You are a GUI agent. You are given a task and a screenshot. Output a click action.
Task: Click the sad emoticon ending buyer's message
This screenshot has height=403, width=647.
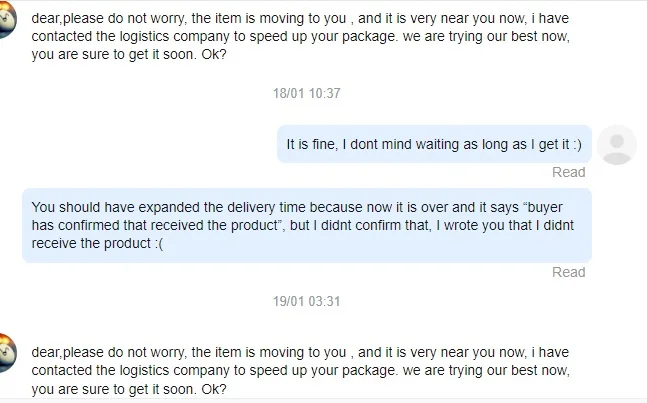coord(157,244)
